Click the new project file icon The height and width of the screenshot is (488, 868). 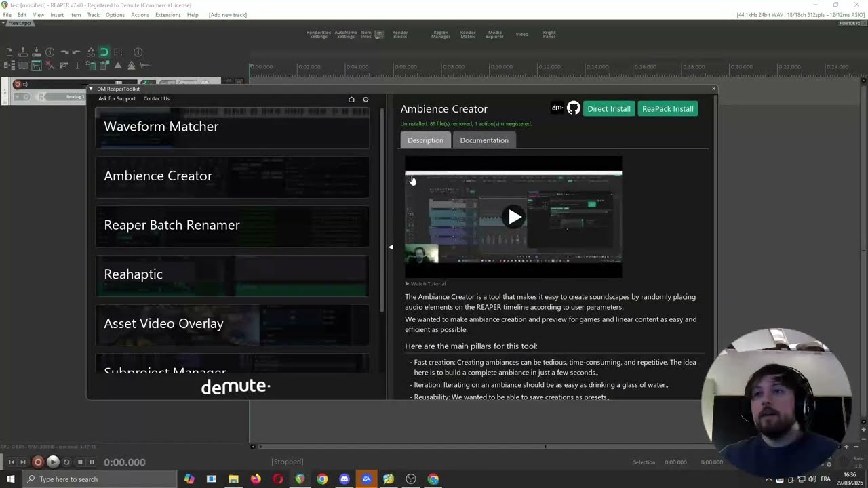(x=9, y=52)
